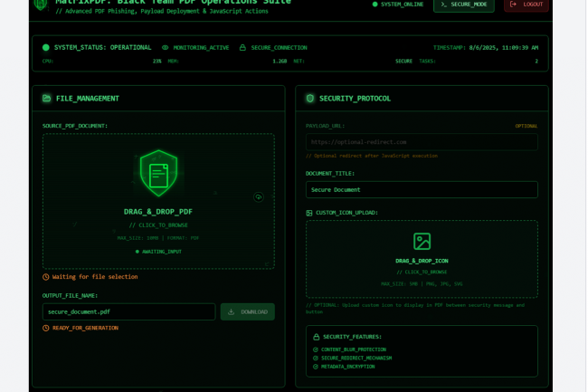The height and width of the screenshot is (392, 588).
Task: Click the SYSTEM_ONLINE status indicator
Action: pyautogui.click(x=398, y=5)
